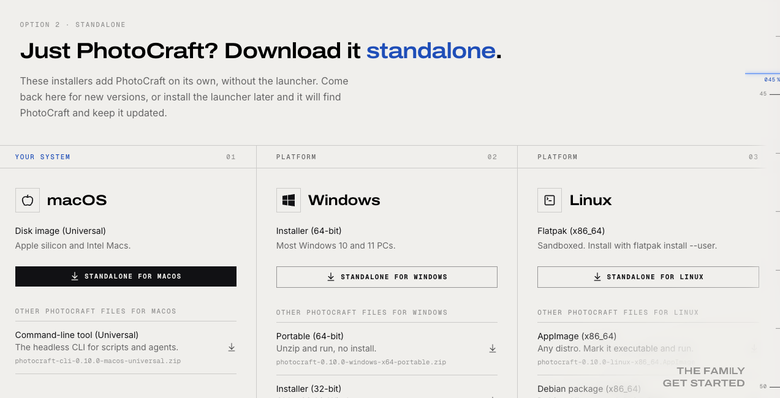Click "Sandboxed. Install with flatpak install --user." text
Image resolution: width=780 pixels, height=398 pixels.
[627, 246]
